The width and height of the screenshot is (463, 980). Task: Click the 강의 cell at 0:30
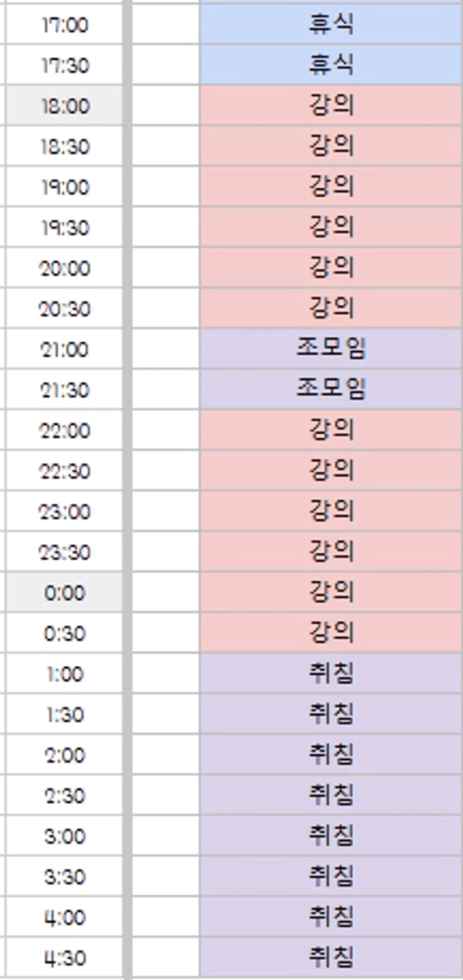(x=331, y=633)
